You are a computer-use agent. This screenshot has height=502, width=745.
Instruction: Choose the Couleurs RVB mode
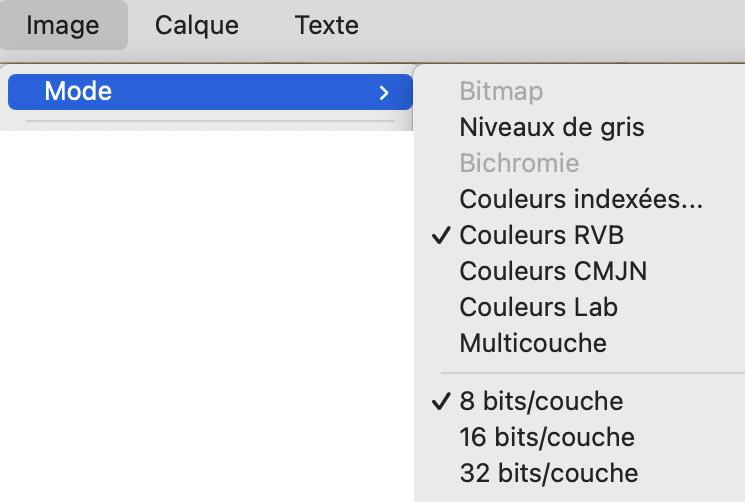coord(541,236)
